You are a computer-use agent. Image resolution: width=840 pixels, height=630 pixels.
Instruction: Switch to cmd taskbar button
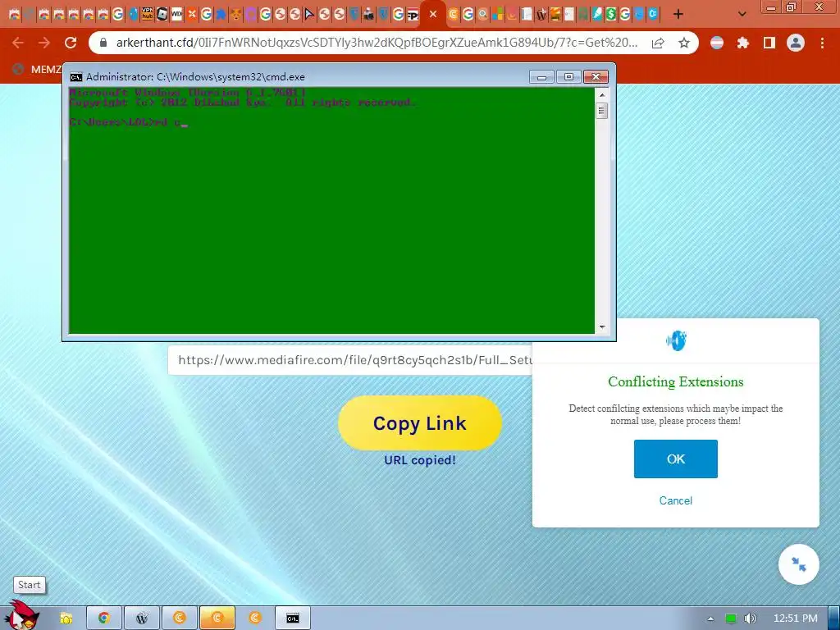(x=293, y=619)
